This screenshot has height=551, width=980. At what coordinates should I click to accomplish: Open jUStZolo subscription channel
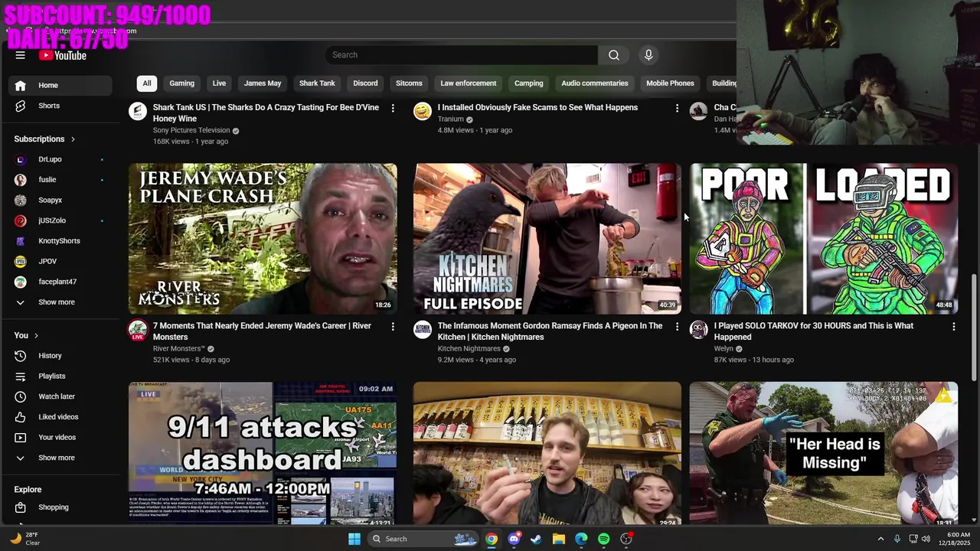[x=60, y=220]
